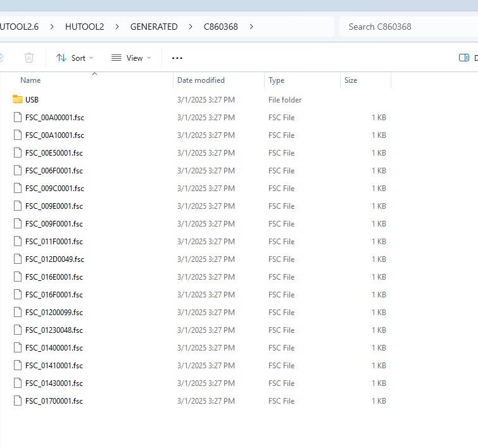Click the file name FSC_012D0049.fsc

pyautogui.click(x=54, y=259)
